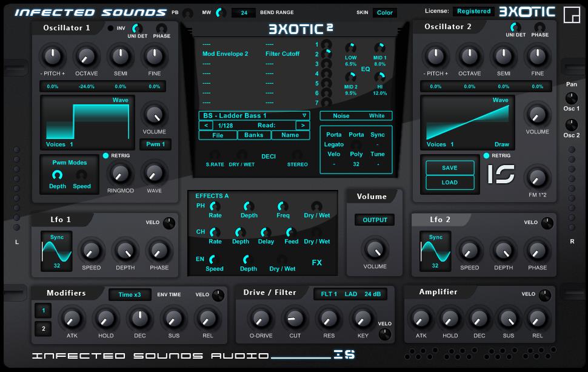Click Oscillator 1 Volume knob
Viewport: 588px width, 372px height.
coord(154,115)
